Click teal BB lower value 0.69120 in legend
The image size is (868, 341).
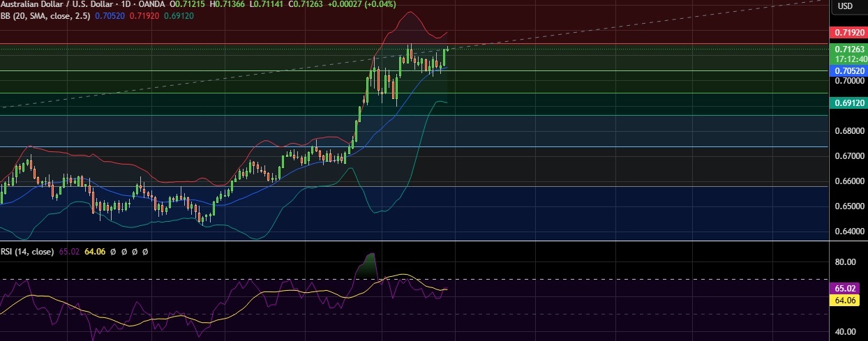coord(179,15)
